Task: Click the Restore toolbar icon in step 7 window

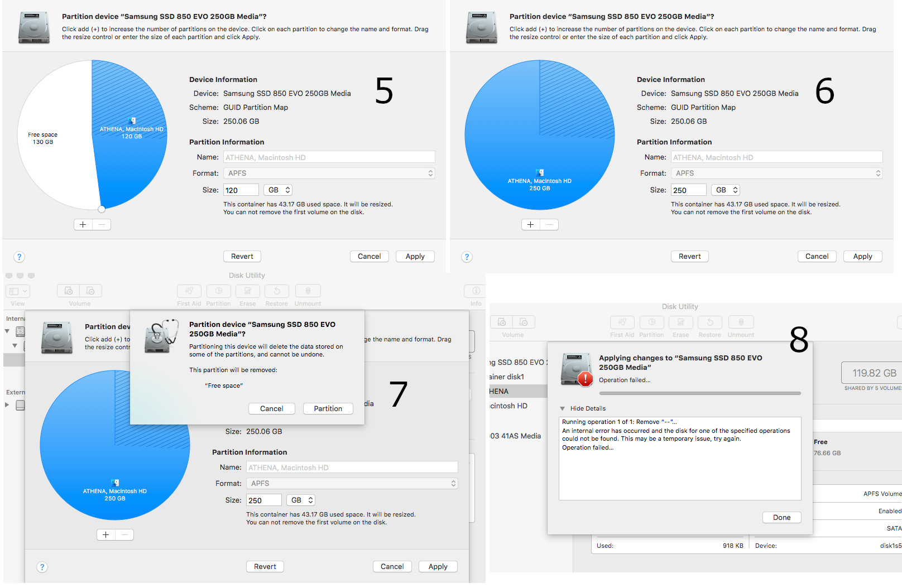Action: coord(277,291)
